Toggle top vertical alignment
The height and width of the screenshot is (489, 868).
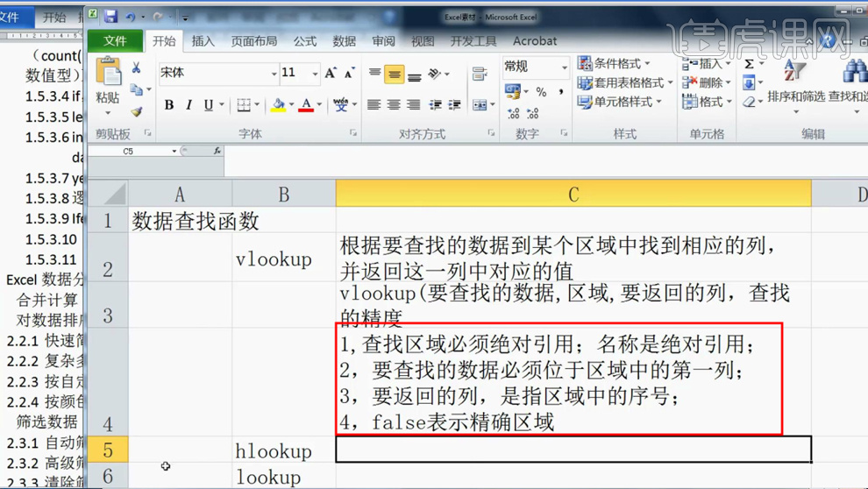(374, 73)
